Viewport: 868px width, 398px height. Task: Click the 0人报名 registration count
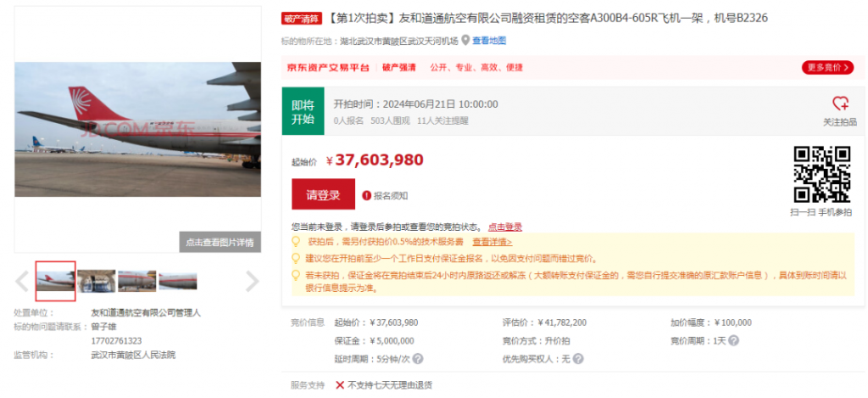[x=348, y=121]
